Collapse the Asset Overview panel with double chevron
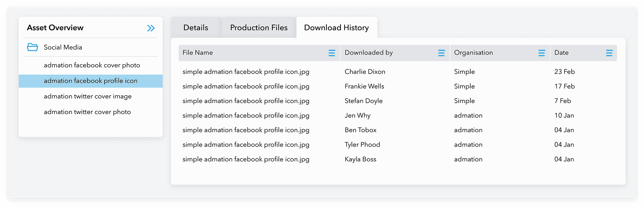This screenshot has width=644, height=208. [151, 28]
